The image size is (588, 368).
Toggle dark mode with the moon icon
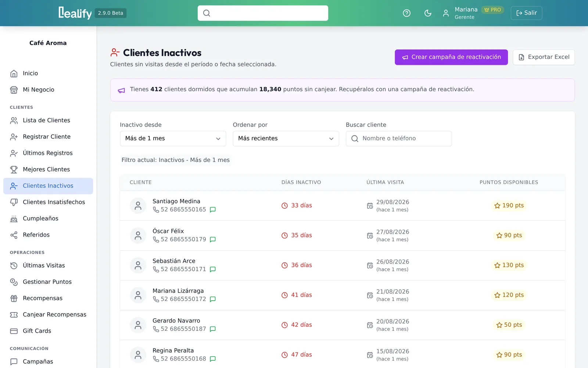[428, 13]
